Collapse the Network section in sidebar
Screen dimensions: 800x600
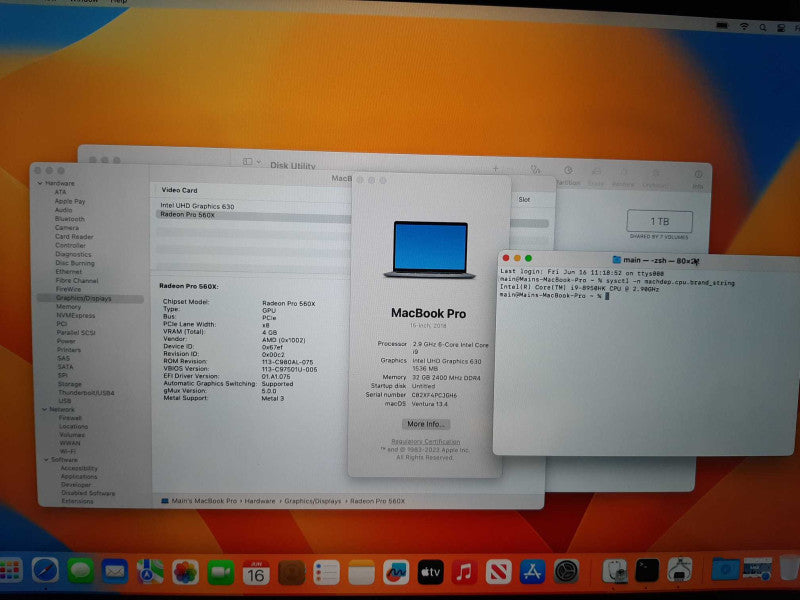(45, 409)
